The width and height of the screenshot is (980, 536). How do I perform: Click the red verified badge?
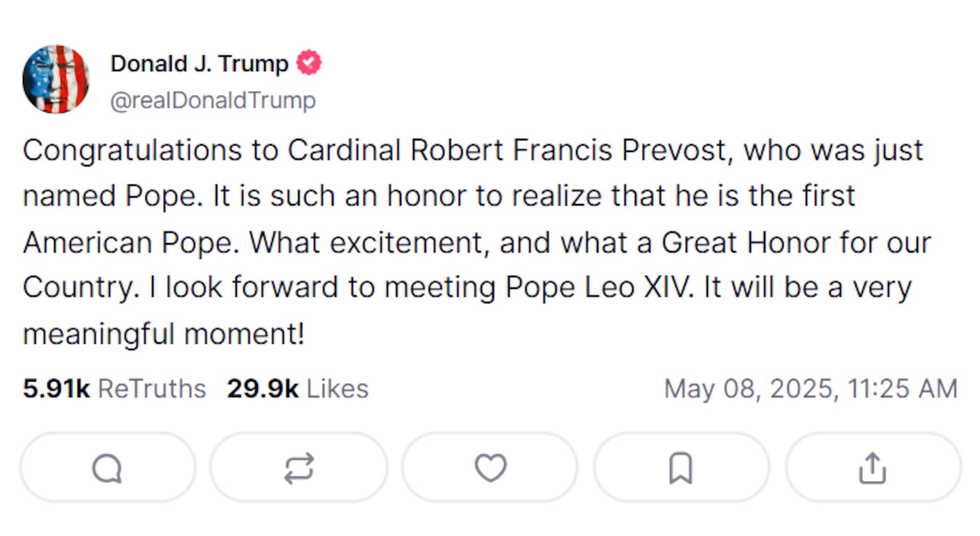click(x=309, y=63)
